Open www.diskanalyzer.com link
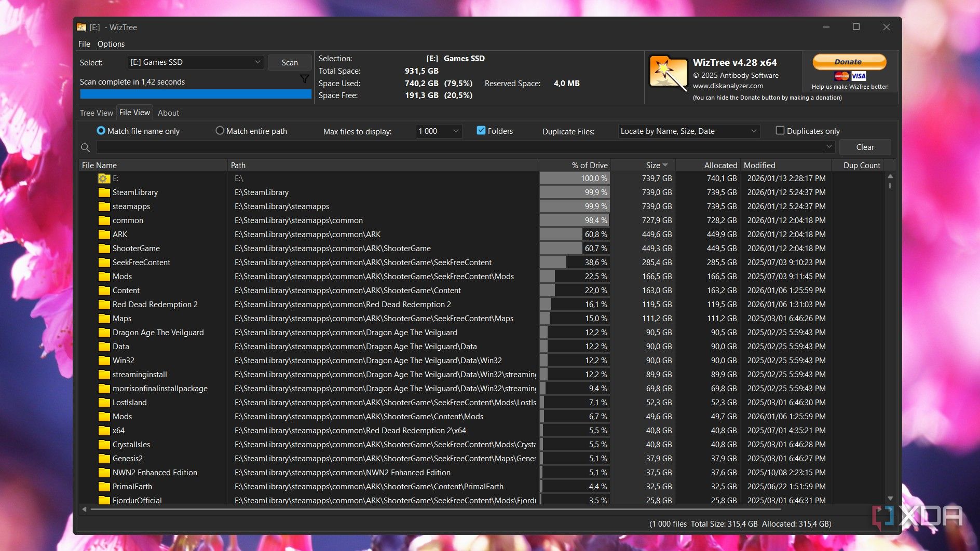Image resolution: width=980 pixels, height=551 pixels. click(x=728, y=86)
